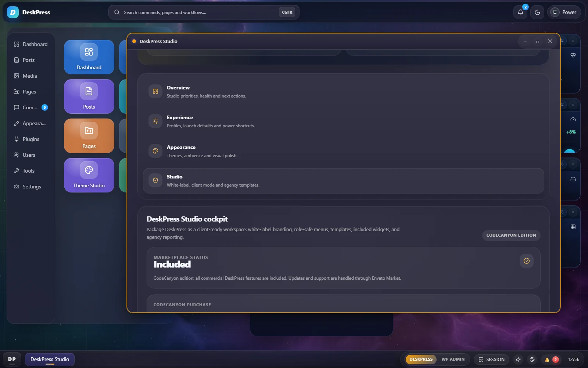Toggle dark mode with the moon icon
This screenshot has width=588, height=368.
tap(537, 12)
